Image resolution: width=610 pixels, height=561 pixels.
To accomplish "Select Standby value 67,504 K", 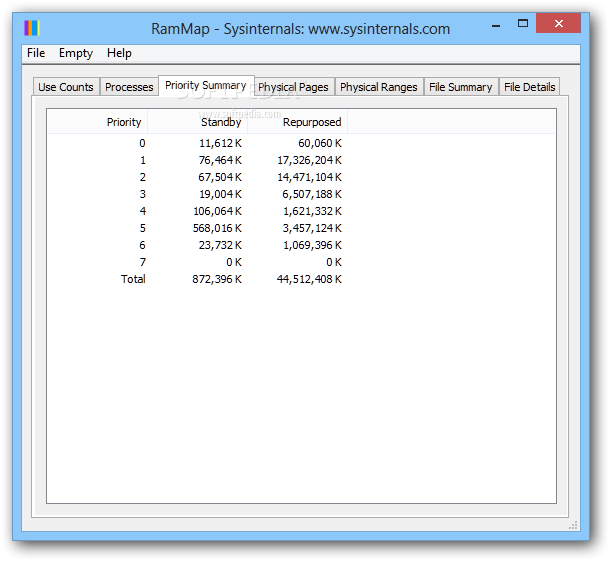I will (220, 177).
